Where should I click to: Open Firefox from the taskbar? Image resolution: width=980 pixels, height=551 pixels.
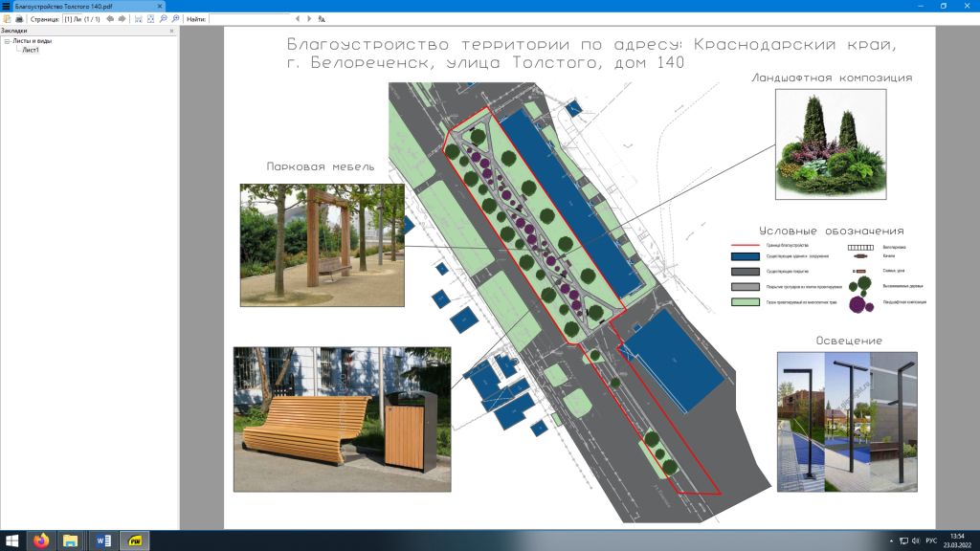40,540
